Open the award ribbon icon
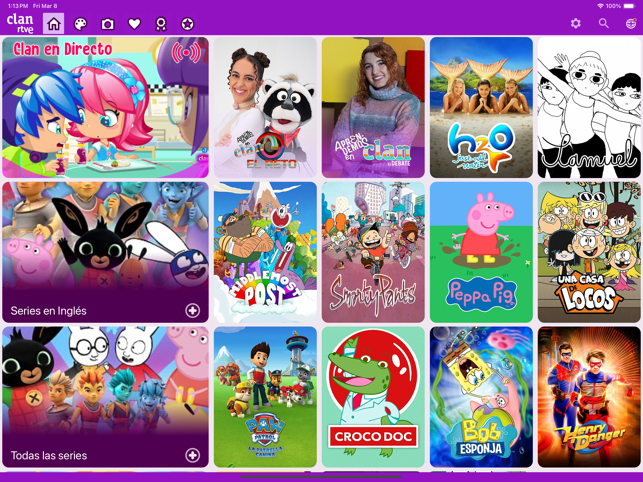This screenshot has width=643, height=482. point(161,24)
